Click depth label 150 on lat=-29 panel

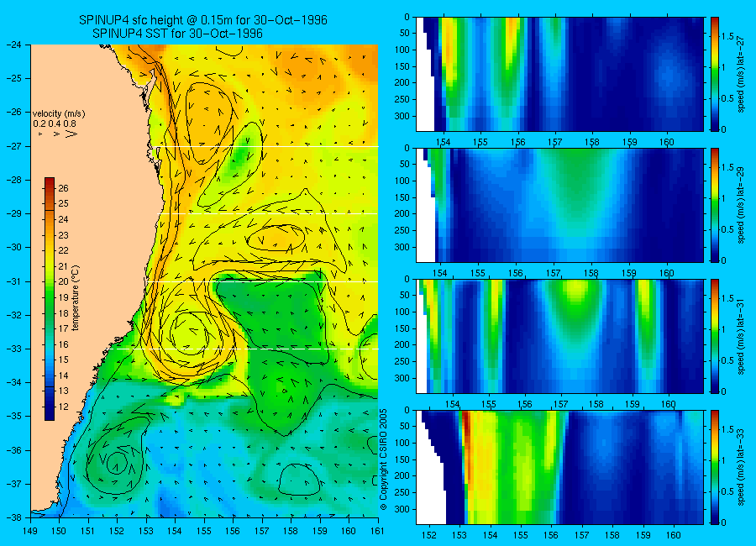point(402,197)
